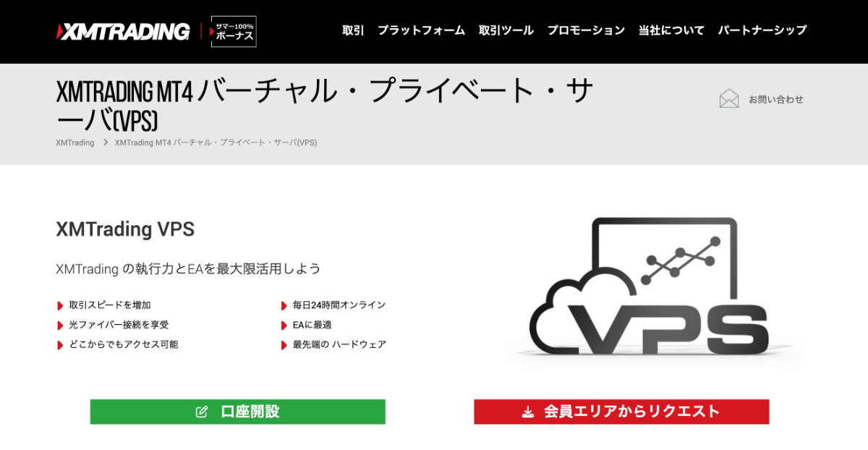Click the 光ファイバー接続を享受 bullet text
This screenshot has height=450, width=868.
coord(119,325)
